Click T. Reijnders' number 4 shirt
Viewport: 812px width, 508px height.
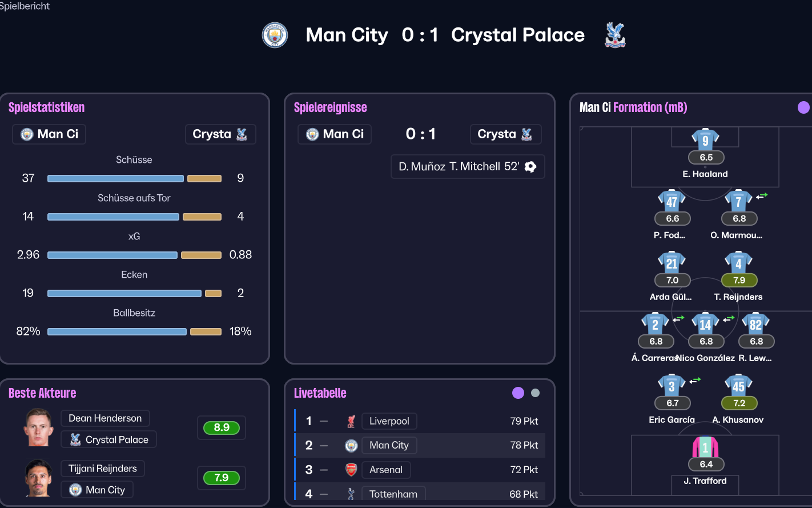(x=738, y=263)
